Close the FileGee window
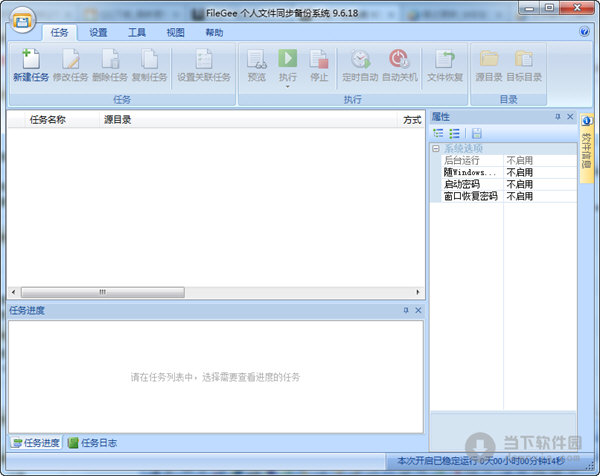 click(577, 8)
